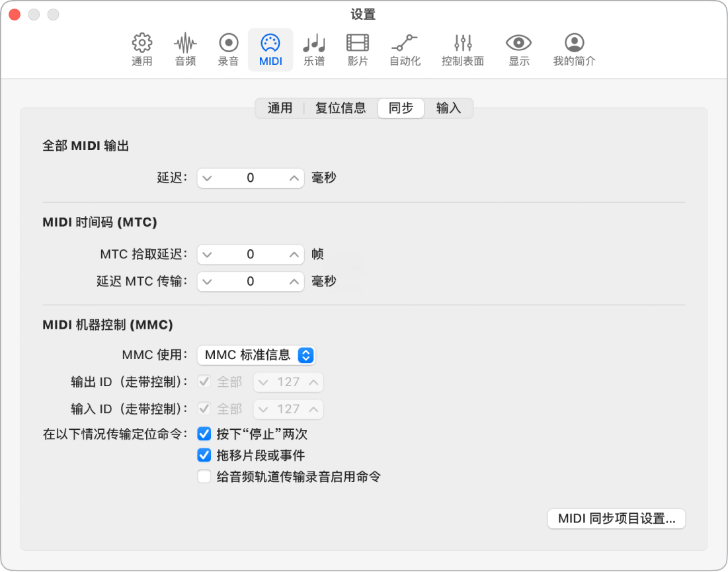Open the 控制表面 settings icon
The width and height of the screenshot is (728, 572).
click(x=462, y=50)
